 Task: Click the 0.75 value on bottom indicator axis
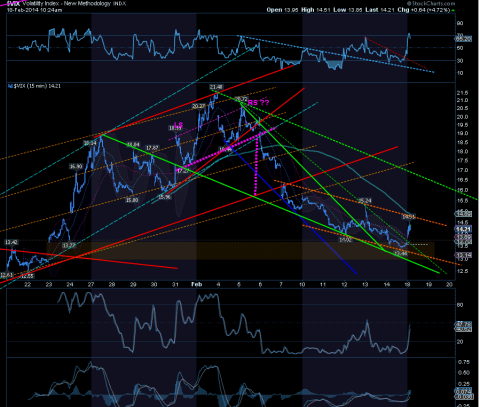point(464,362)
